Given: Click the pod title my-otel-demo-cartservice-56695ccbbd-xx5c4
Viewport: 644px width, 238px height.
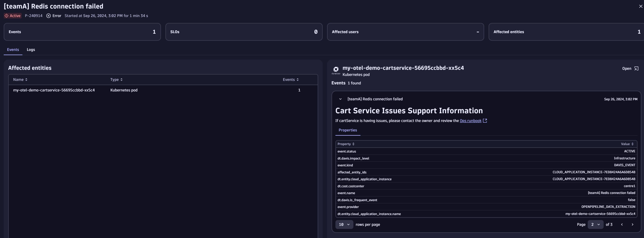Looking at the screenshot, I should [403, 68].
